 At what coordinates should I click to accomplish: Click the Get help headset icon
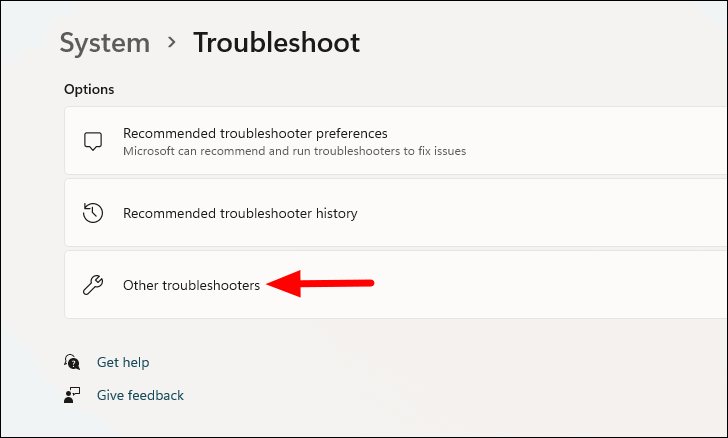(x=72, y=362)
